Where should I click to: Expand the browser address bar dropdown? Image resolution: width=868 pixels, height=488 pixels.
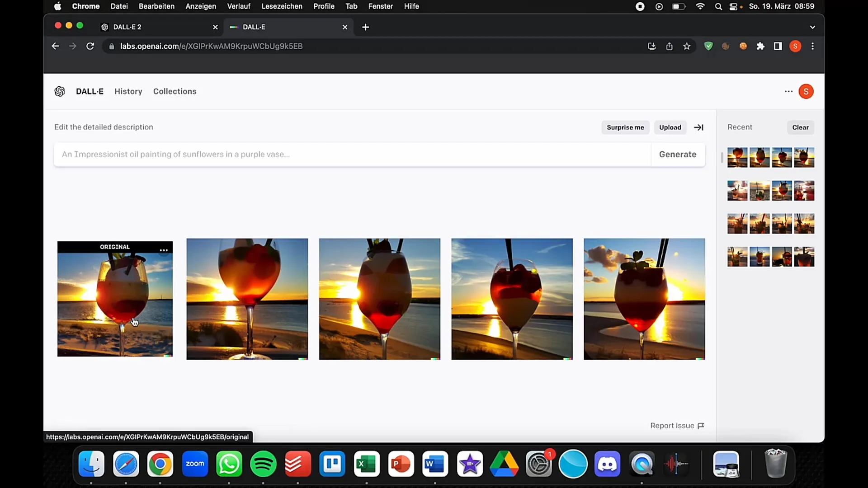click(x=812, y=27)
